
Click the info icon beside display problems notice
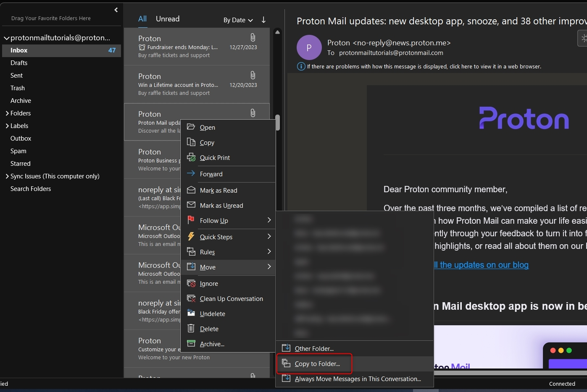click(301, 66)
